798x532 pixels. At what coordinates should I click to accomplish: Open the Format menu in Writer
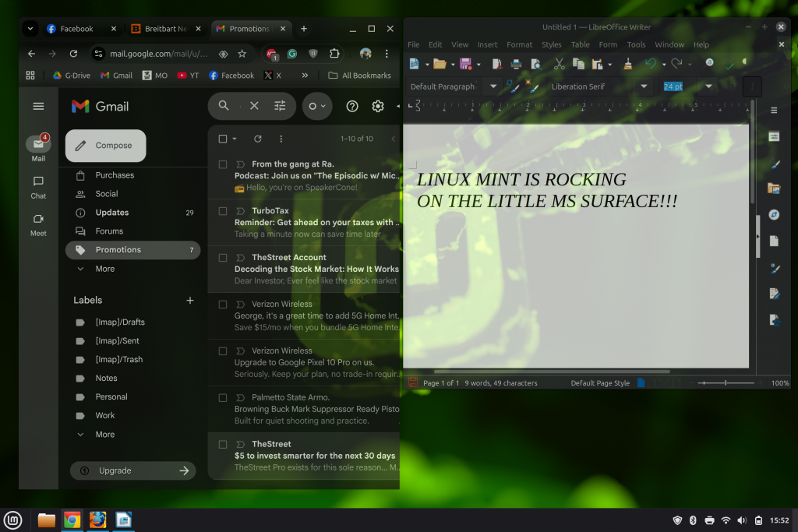coord(519,44)
